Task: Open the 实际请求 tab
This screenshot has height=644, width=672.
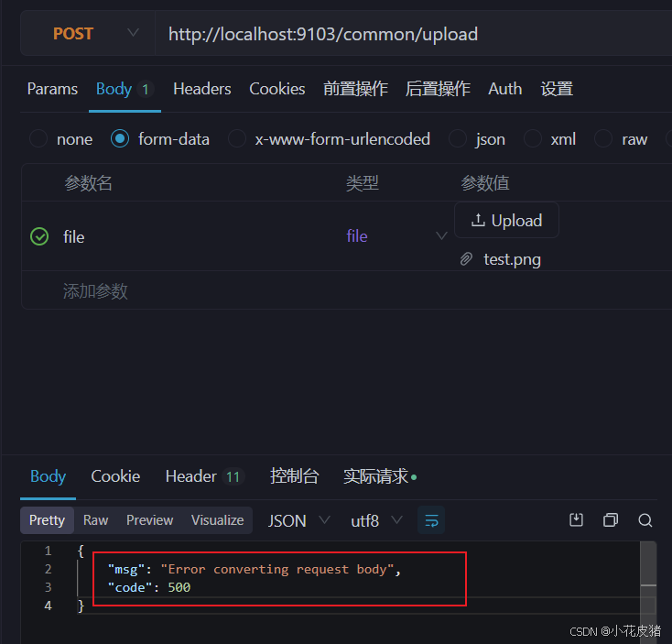Action: [380, 476]
